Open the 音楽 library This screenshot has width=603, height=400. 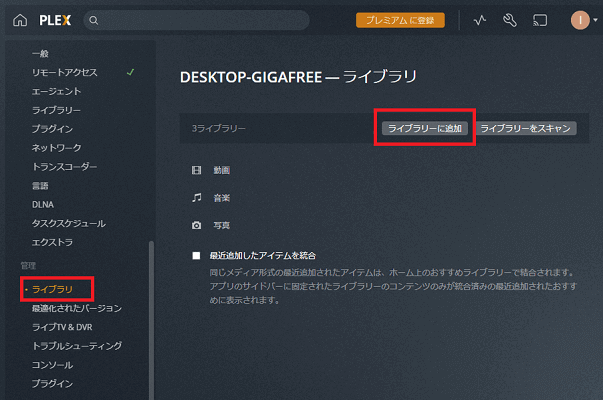222,198
